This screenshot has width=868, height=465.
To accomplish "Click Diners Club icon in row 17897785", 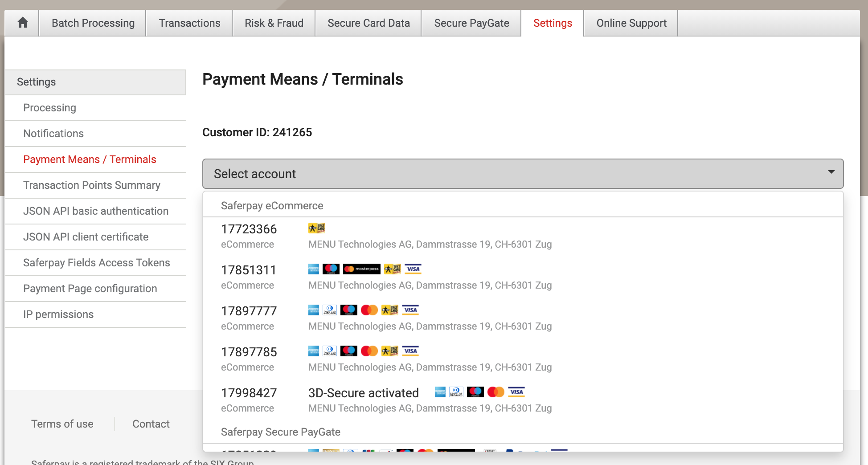I will click(x=330, y=351).
